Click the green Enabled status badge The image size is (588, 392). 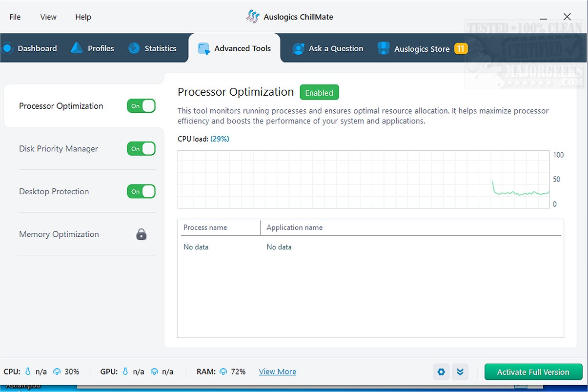[319, 93]
